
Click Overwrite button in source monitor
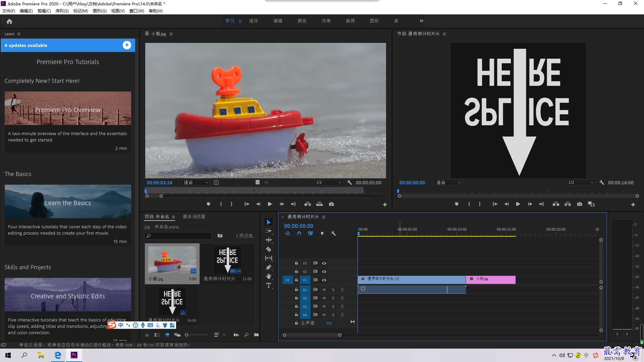pyautogui.click(x=320, y=204)
